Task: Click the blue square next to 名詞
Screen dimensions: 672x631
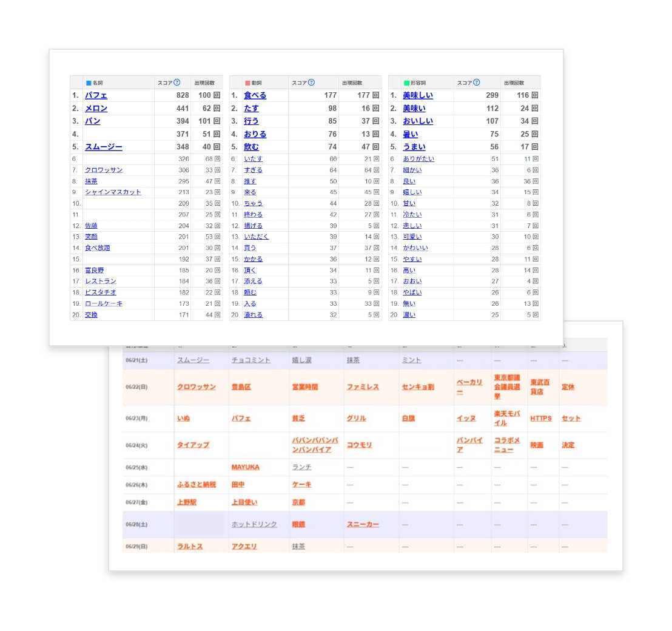Action: click(x=89, y=83)
